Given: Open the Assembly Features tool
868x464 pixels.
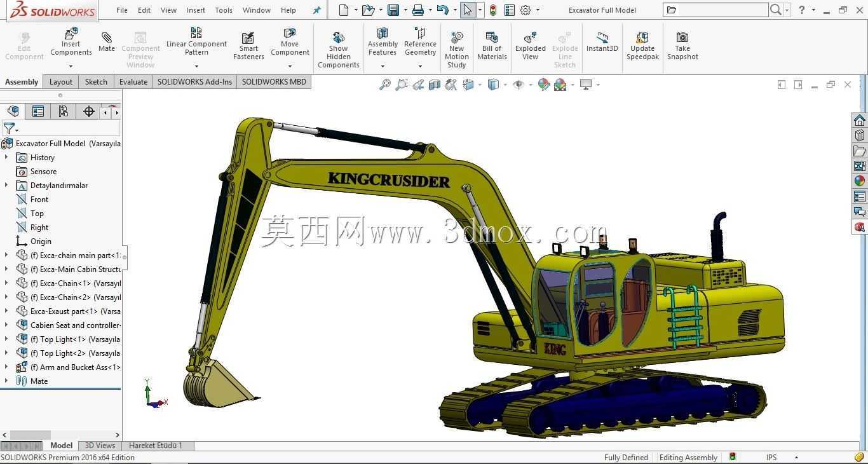Looking at the screenshot, I should (383, 41).
